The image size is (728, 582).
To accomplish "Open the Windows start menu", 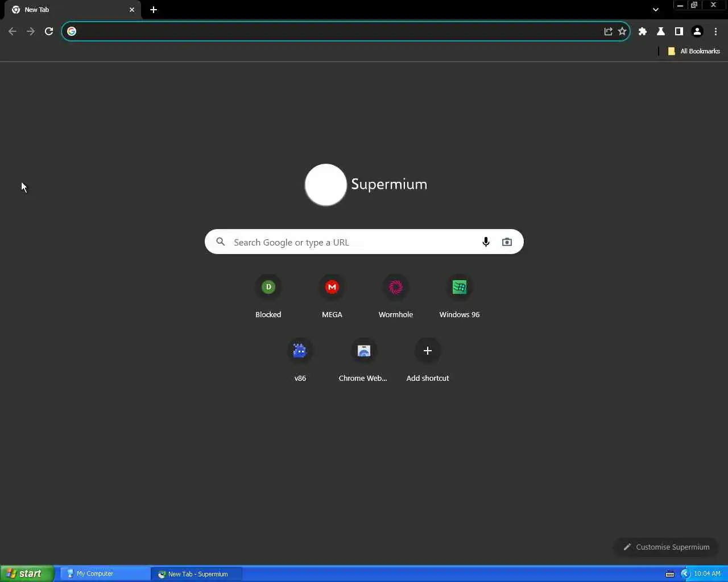I will (x=27, y=573).
